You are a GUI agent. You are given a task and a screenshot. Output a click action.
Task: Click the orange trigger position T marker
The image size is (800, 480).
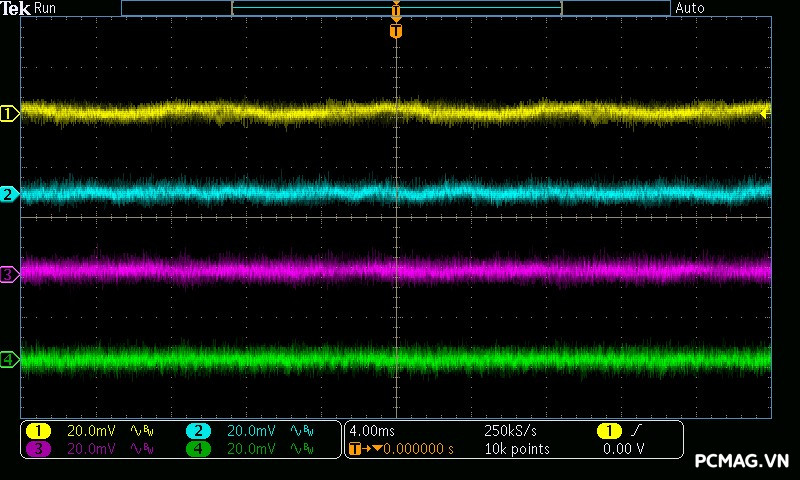click(396, 31)
